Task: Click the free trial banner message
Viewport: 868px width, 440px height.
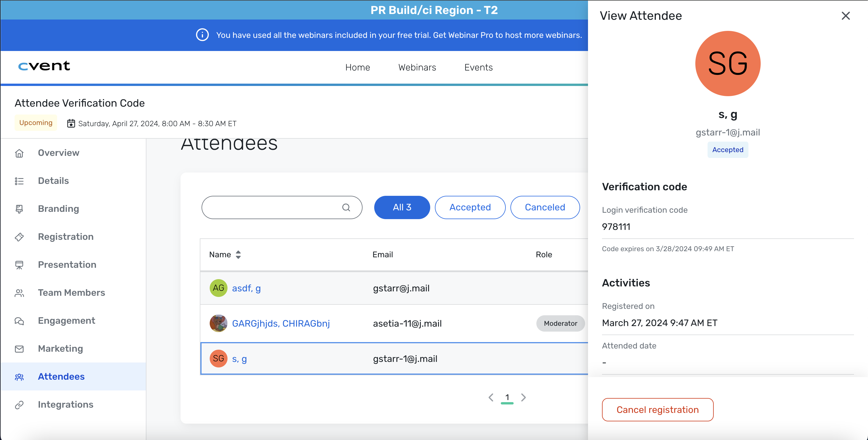Action: [399, 35]
